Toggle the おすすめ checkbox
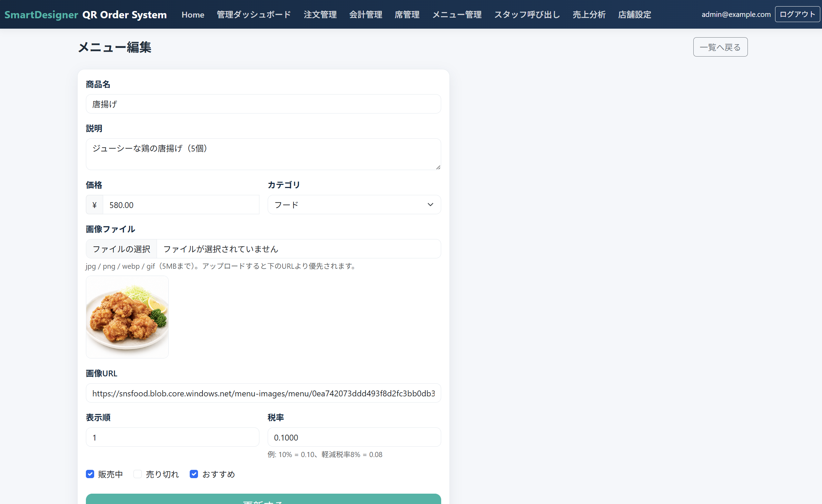Screen dimensions: 822x504 [194, 474]
